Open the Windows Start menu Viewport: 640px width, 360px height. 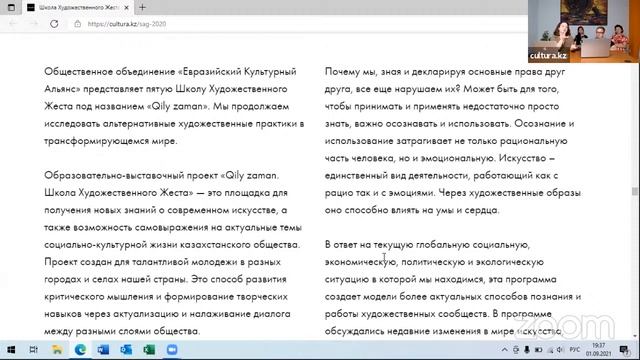click(11, 350)
